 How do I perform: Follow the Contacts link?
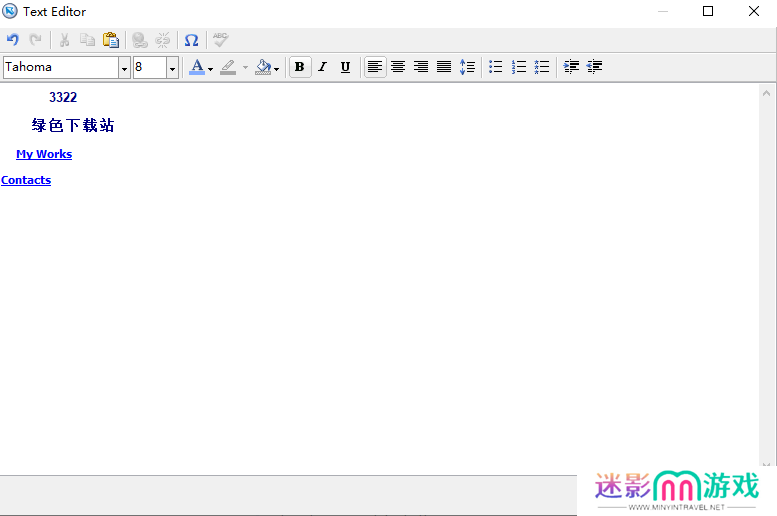(x=26, y=180)
